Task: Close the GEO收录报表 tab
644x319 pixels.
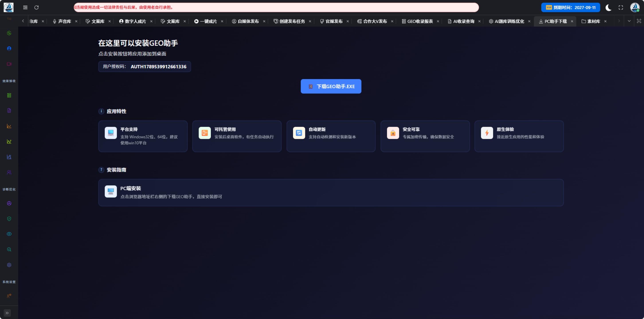Action: tap(438, 21)
